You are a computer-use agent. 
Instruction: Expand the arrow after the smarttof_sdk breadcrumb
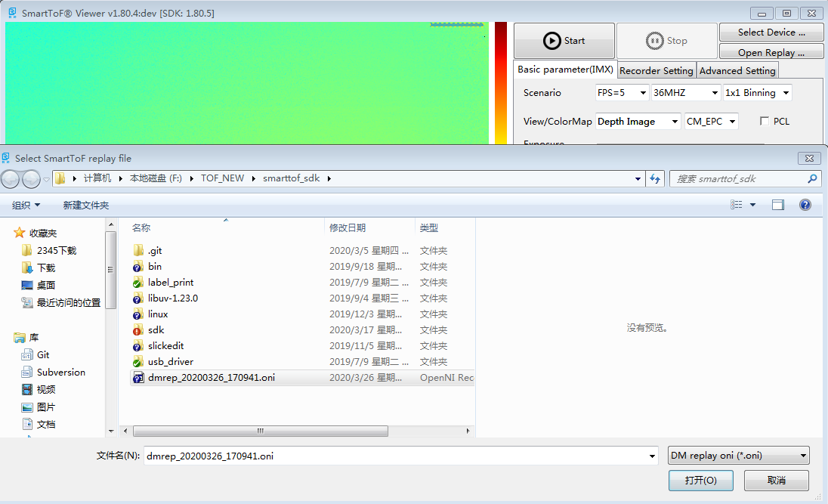click(x=329, y=178)
